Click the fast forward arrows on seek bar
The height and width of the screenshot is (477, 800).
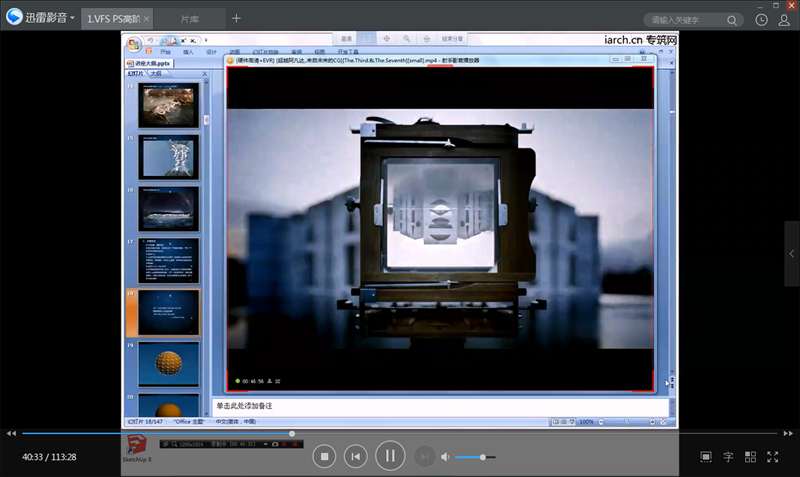788,433
